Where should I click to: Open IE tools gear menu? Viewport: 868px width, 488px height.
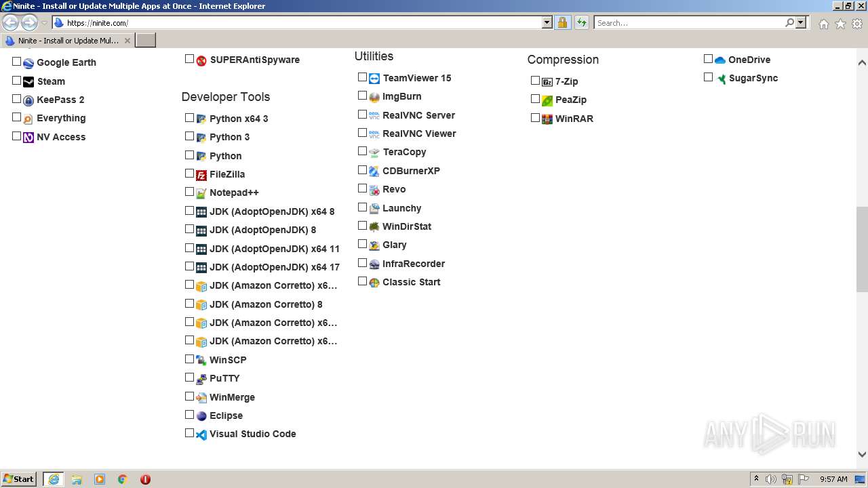[857, 24]
